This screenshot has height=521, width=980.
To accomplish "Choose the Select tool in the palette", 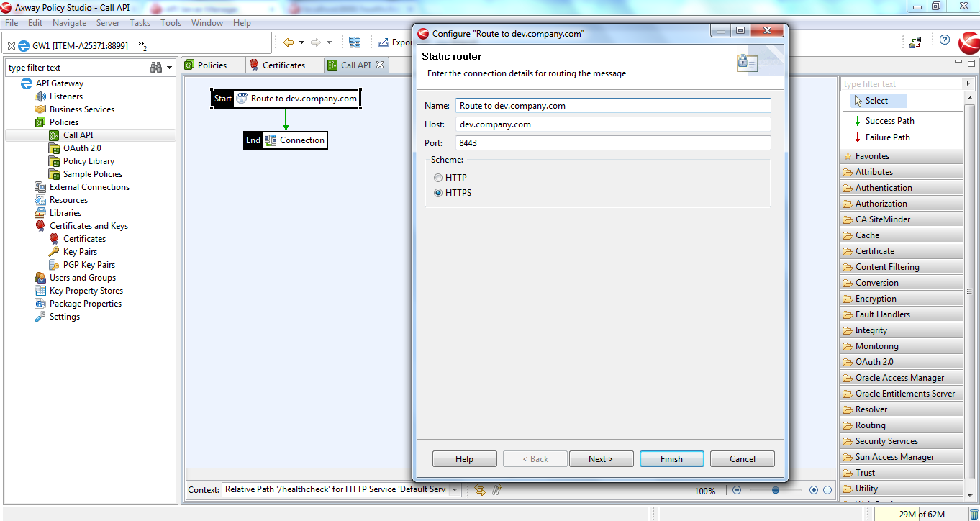I will click(x=879, y=101).
